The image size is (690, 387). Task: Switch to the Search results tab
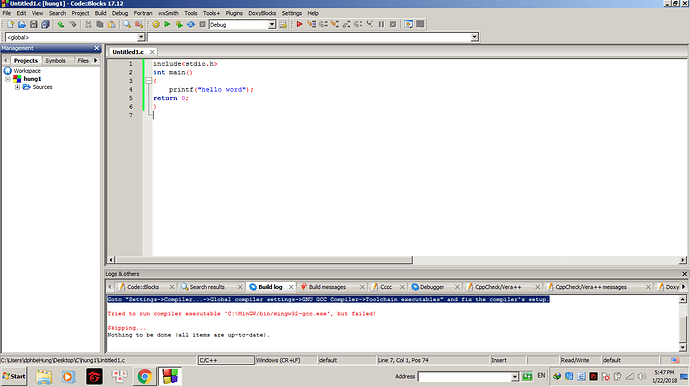coord(207,287)
